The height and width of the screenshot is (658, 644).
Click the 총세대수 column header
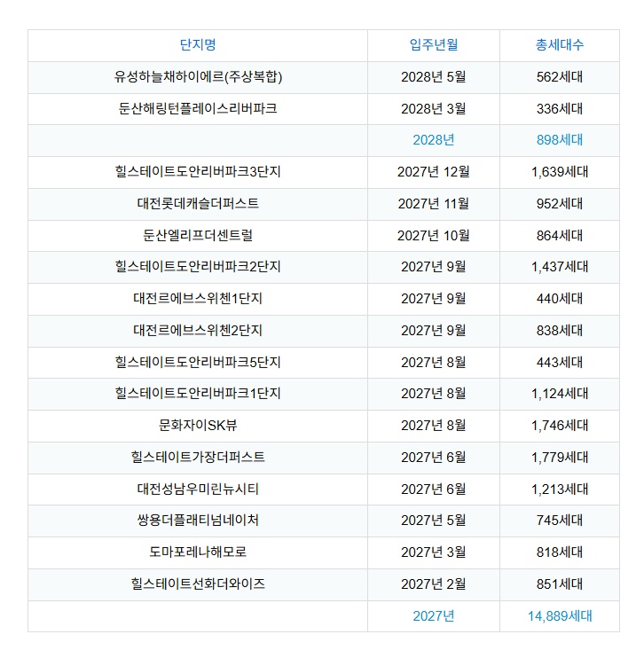pos(559,45)
